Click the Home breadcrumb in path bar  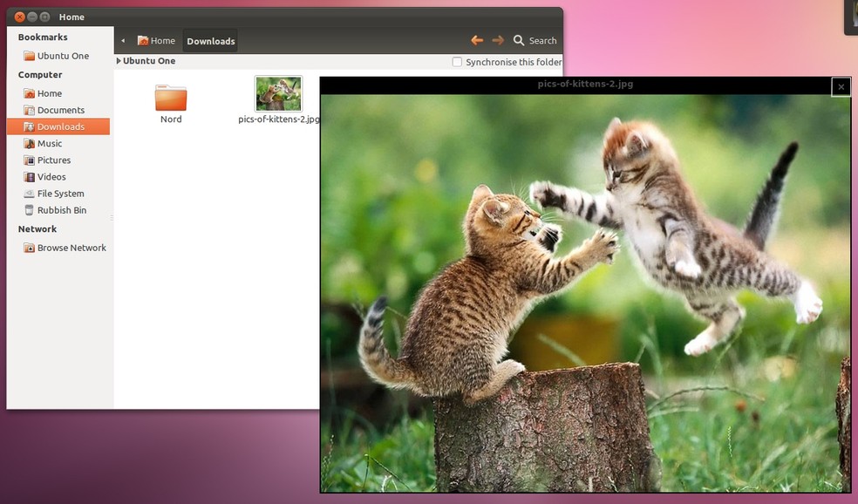156,41
